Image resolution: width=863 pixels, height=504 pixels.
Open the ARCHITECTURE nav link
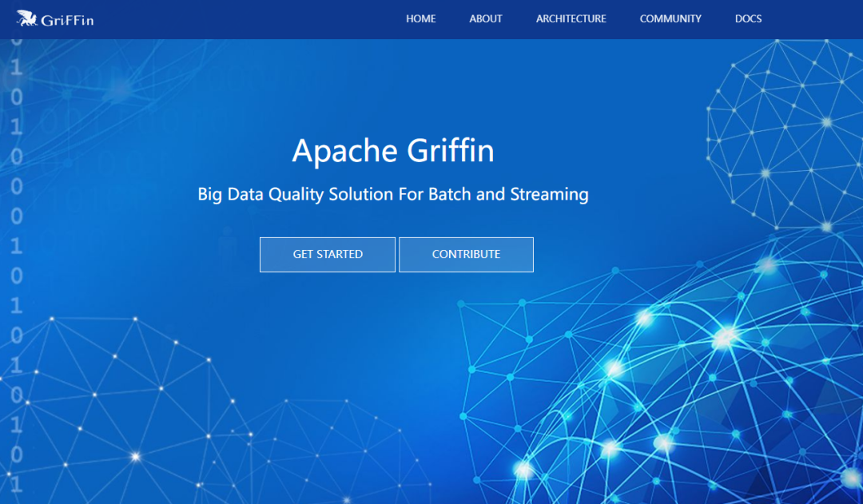point(571,18)
